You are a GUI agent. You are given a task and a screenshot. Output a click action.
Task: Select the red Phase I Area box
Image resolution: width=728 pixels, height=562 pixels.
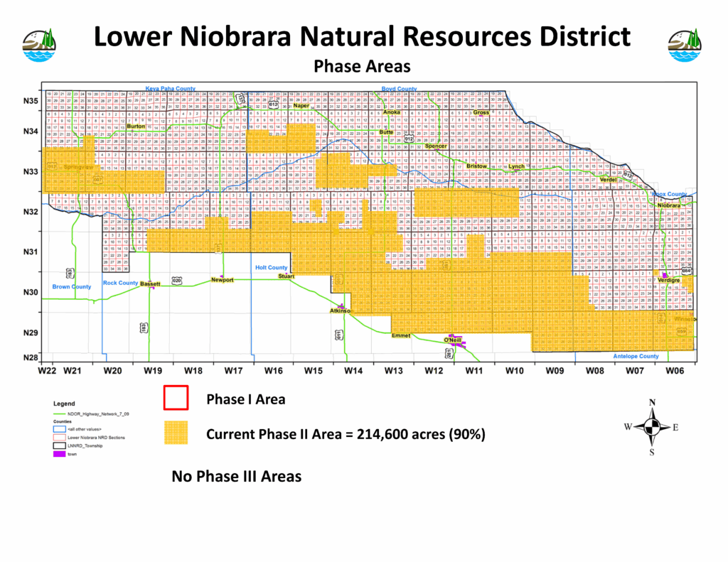176,398
